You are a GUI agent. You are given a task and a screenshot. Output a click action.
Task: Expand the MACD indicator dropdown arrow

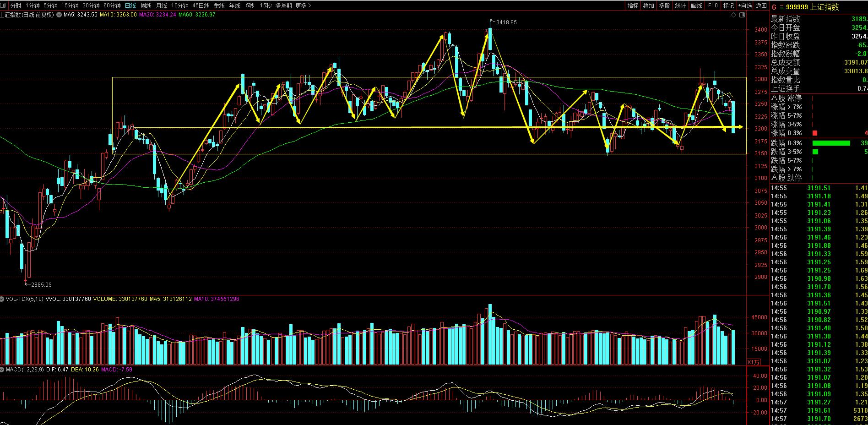click(x=3, y=370)
